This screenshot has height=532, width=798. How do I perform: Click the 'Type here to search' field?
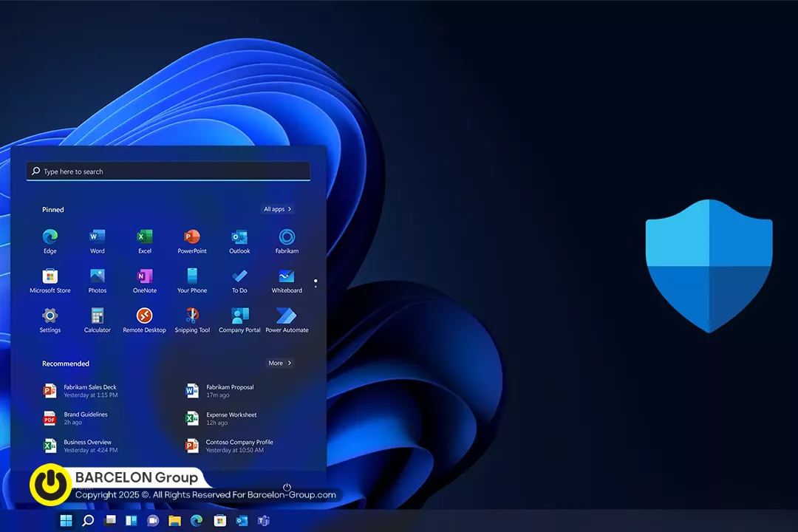click(168, 171)
